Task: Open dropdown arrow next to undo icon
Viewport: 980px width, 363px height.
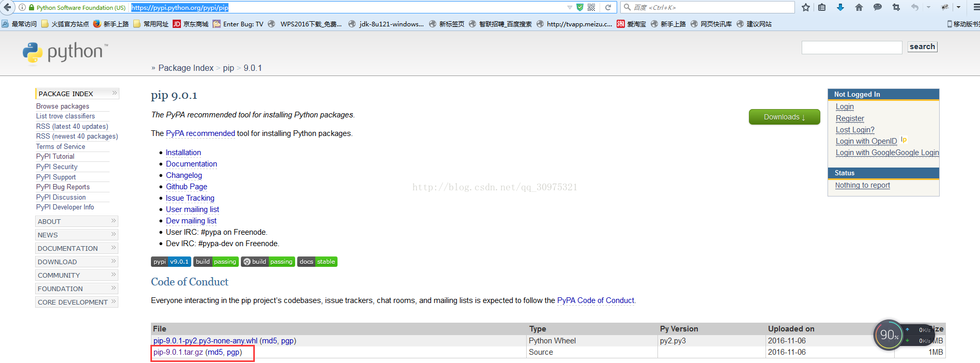Action: tap(928, 7)
